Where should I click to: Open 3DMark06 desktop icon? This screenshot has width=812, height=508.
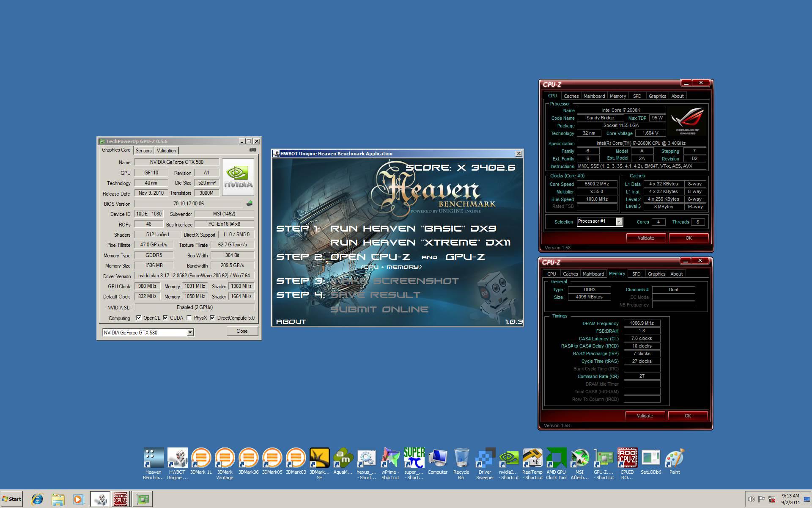tap(248, 461)
